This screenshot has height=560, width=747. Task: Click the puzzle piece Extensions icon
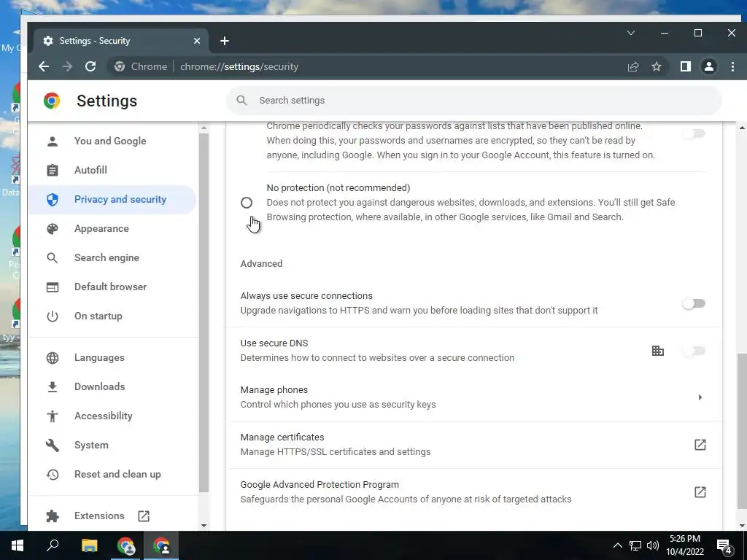[53, 516]
